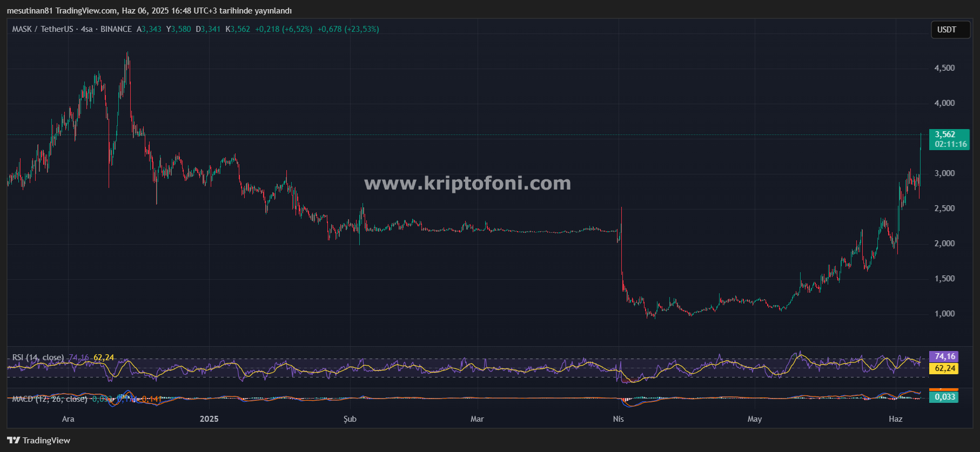Click the May label on time axis
Viewport: 980px width, 452px height.
tap(755, 419)
